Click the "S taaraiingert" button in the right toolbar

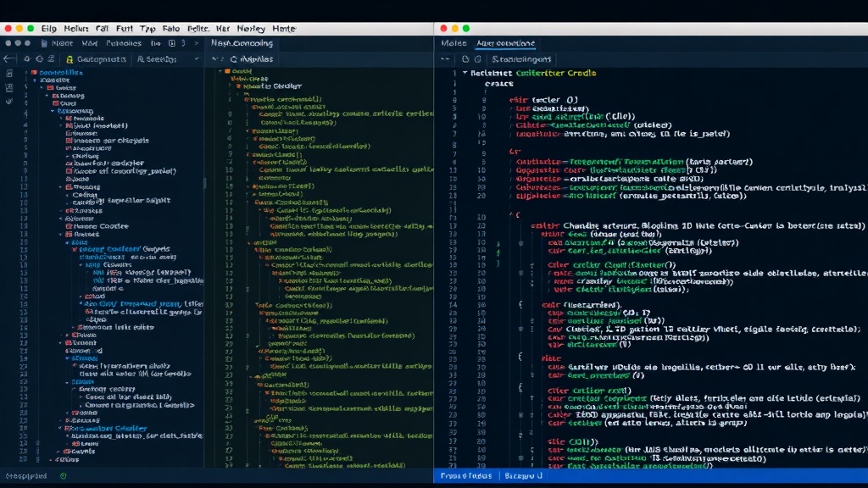[521, 59]
